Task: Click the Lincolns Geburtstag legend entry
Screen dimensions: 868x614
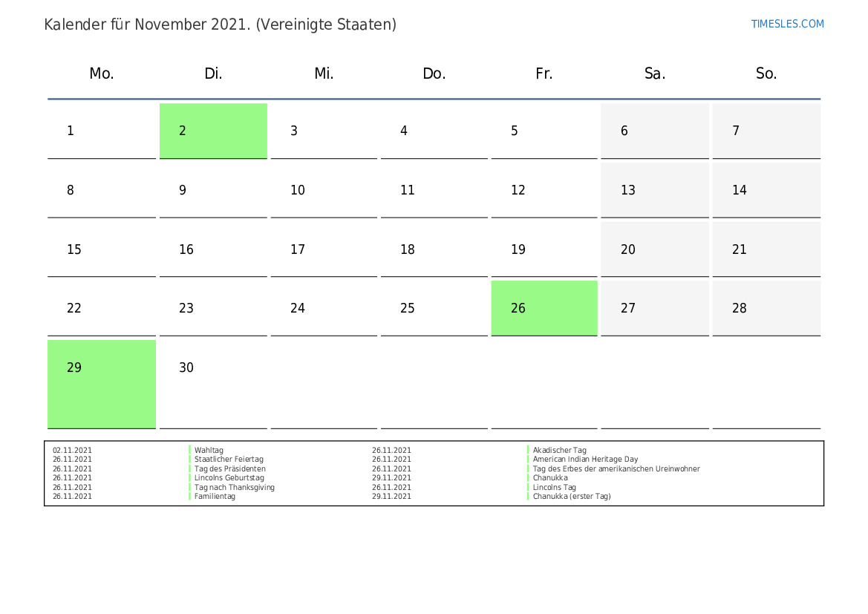Action: coord(229,478)
